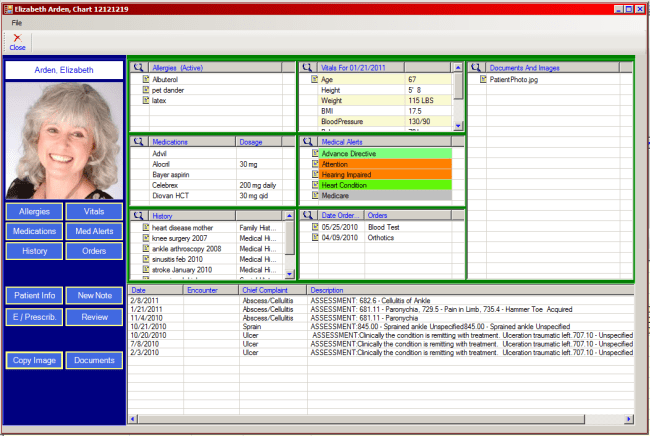Select the Albuterol allergy entry
Screen dimensions: 650x436
tap(166, 79)
